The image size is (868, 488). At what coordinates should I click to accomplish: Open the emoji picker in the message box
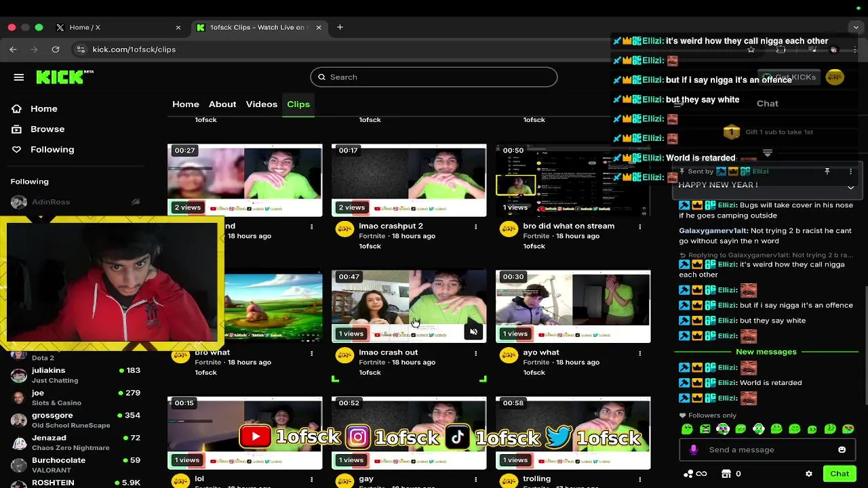842,450
